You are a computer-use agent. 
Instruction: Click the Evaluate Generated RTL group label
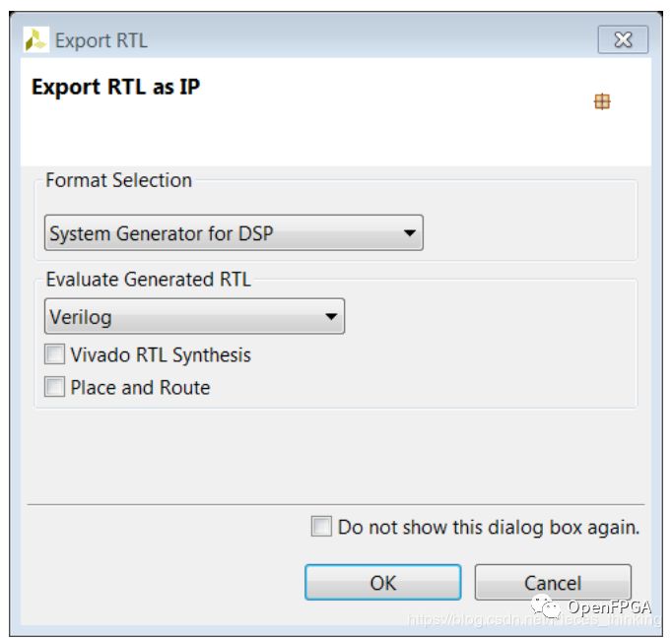tap(148, 280)
